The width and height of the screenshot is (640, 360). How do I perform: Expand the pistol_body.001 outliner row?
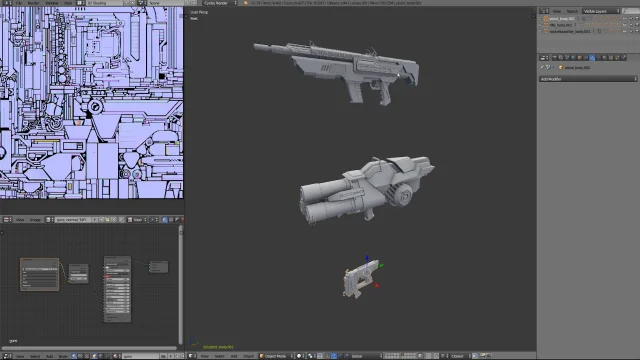tap(540, 18)
